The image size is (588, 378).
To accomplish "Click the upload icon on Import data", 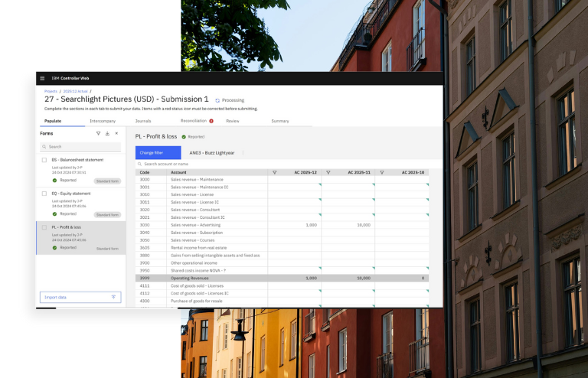I will pyautogui.click(x=113, y=297).
